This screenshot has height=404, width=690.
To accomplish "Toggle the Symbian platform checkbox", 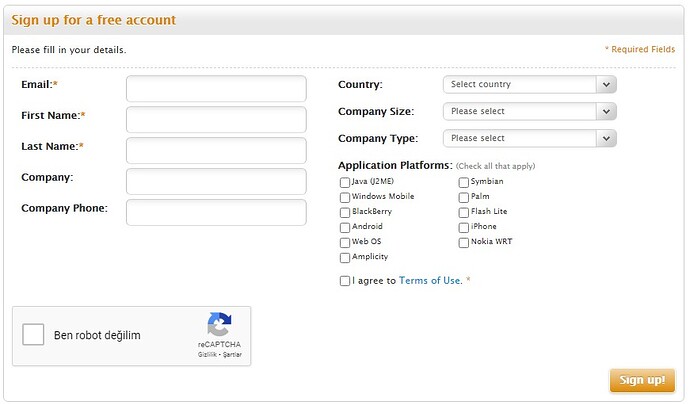I will 464,182.
